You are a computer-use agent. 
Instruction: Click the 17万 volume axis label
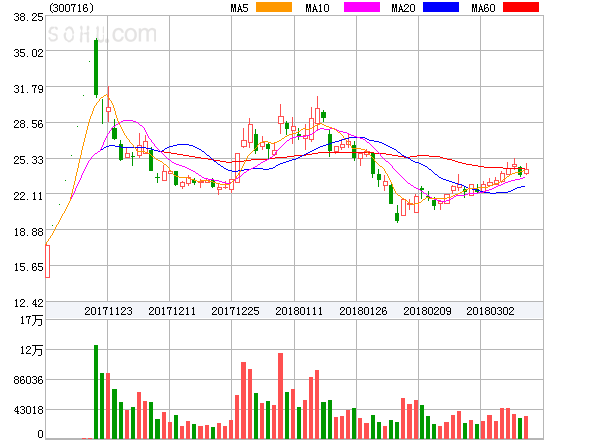pyautogui.click(x=31, y=320)
